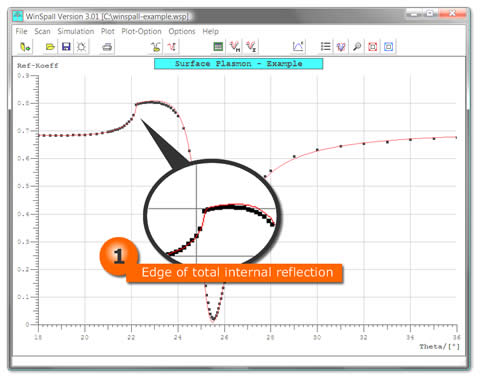Click the open file folder icon
480x380 pixels.
(50, 47)
